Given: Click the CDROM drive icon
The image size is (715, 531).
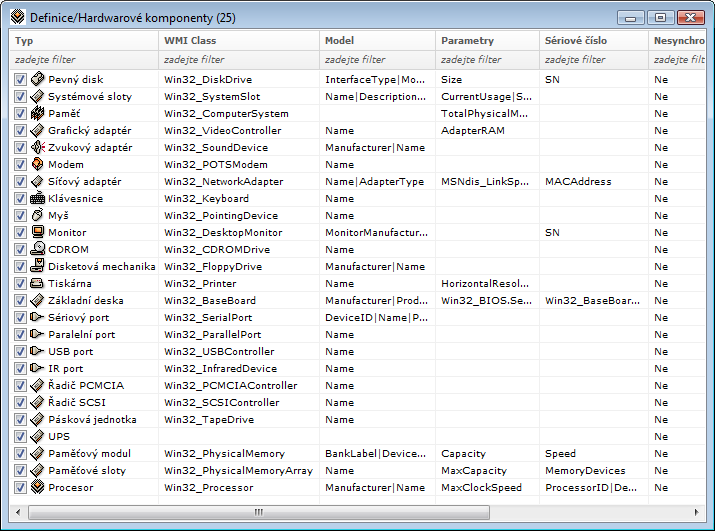Looking at the screenshot, I should click(x=37, y=250).
